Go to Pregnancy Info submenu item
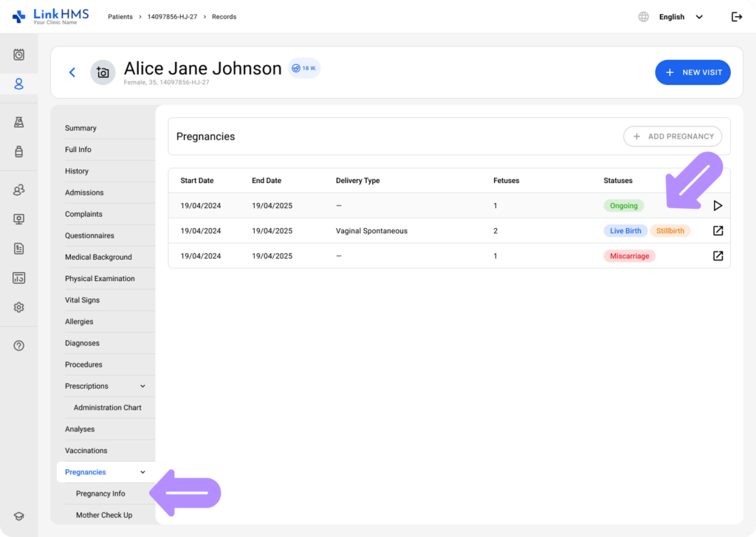756x537 pixels. 100,493
